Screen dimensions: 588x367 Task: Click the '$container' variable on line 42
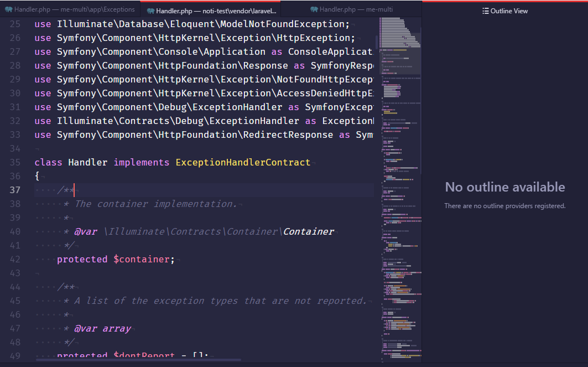tap(142, 259)
